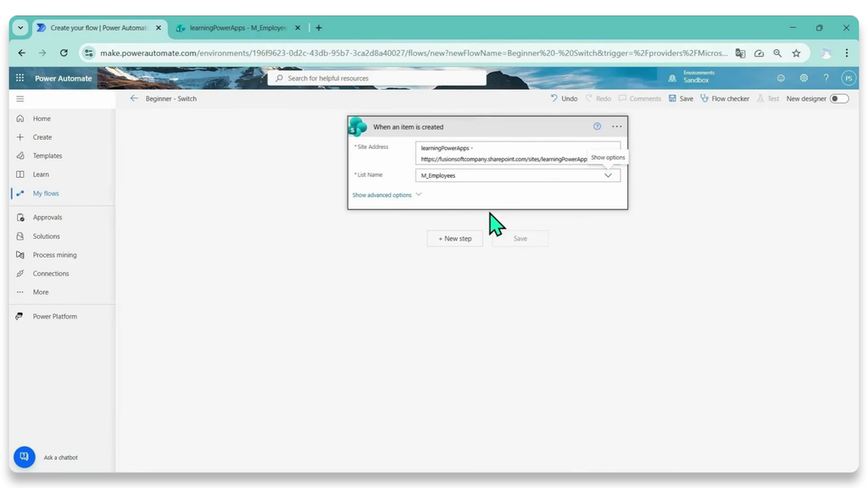Click the SharePoint trigger icon
The width and height of the screenshot is (868, 488).
[358, 127]
